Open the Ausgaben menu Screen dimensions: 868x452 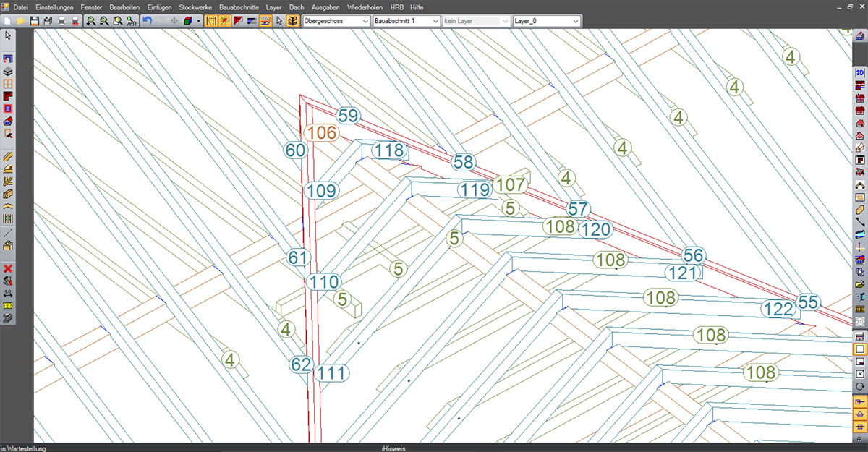point(325,7)
